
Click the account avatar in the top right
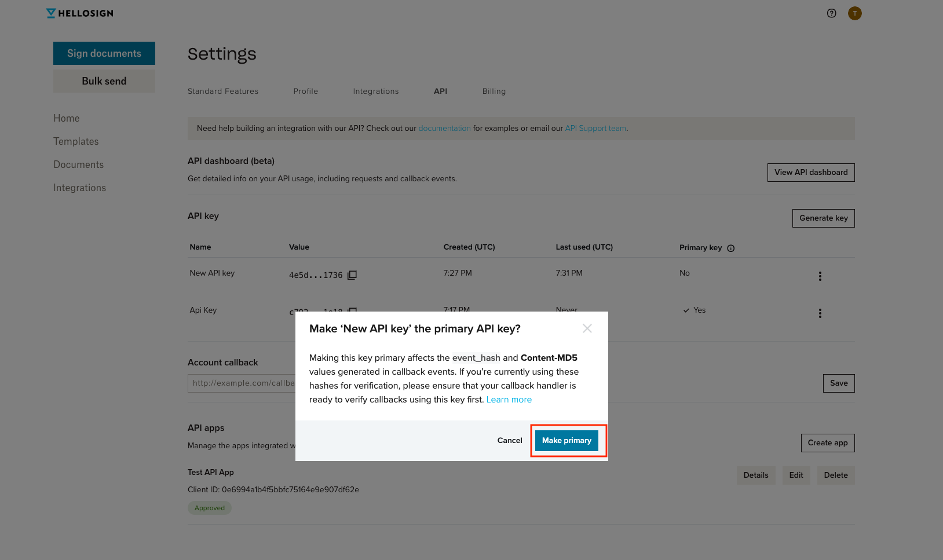tap(855, 13)
